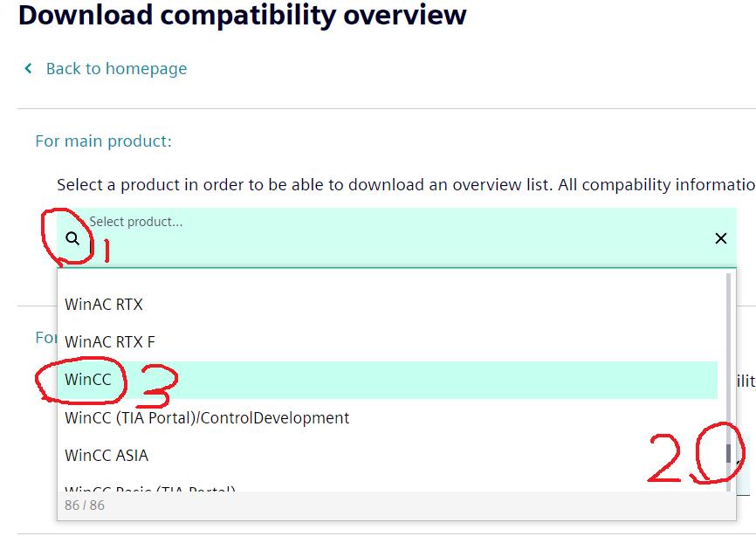Choose WinCC ASIA from the dropdown

coord(107,456)
